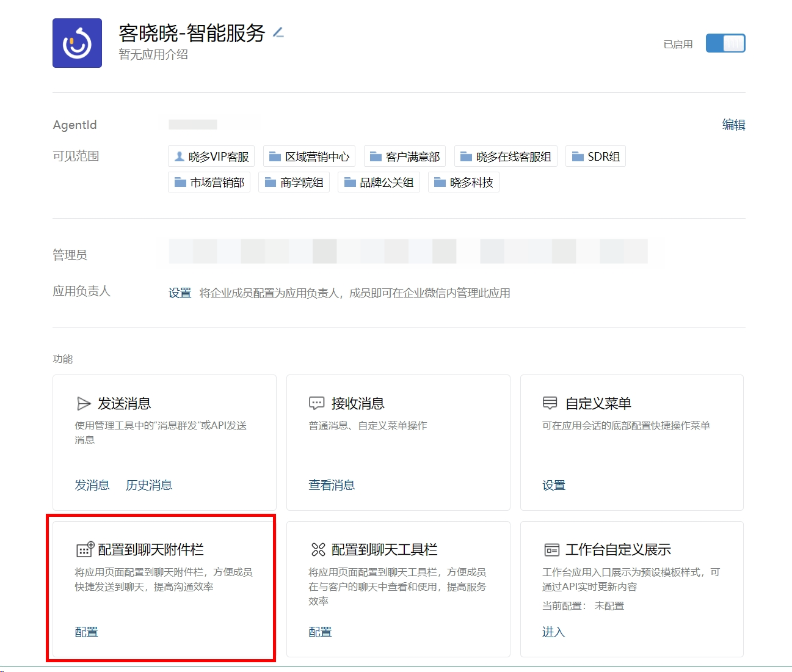Image resolution: width=792 pixels, height=672 pixels.
Task: Open the 发消息 link
Action: 92,485
